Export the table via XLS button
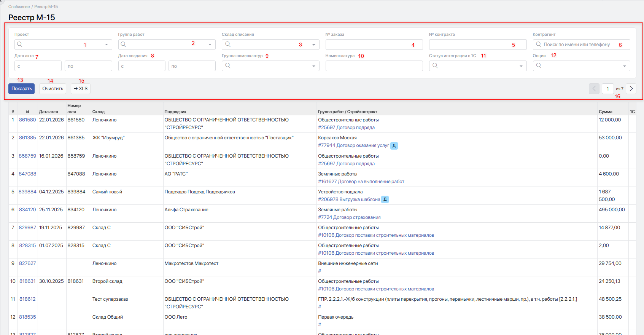Viewport: 644px width, 335px height. click(81, 89)
